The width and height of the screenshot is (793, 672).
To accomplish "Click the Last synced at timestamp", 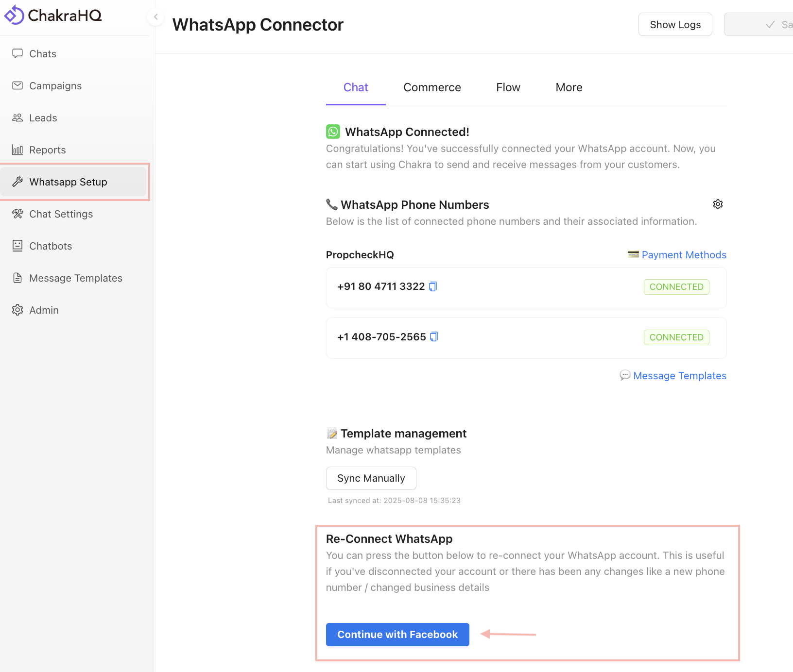I will click(394, 500).
